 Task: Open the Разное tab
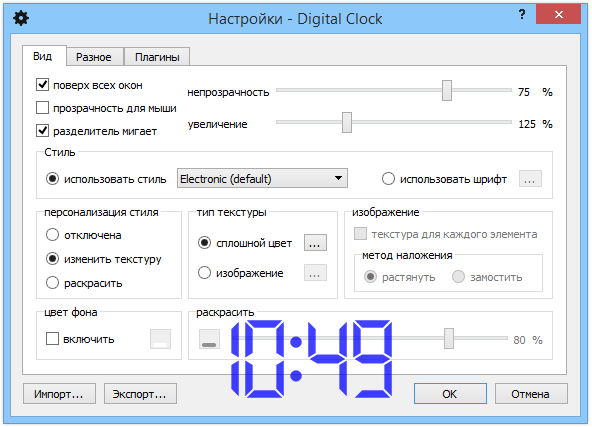[94, 57]
